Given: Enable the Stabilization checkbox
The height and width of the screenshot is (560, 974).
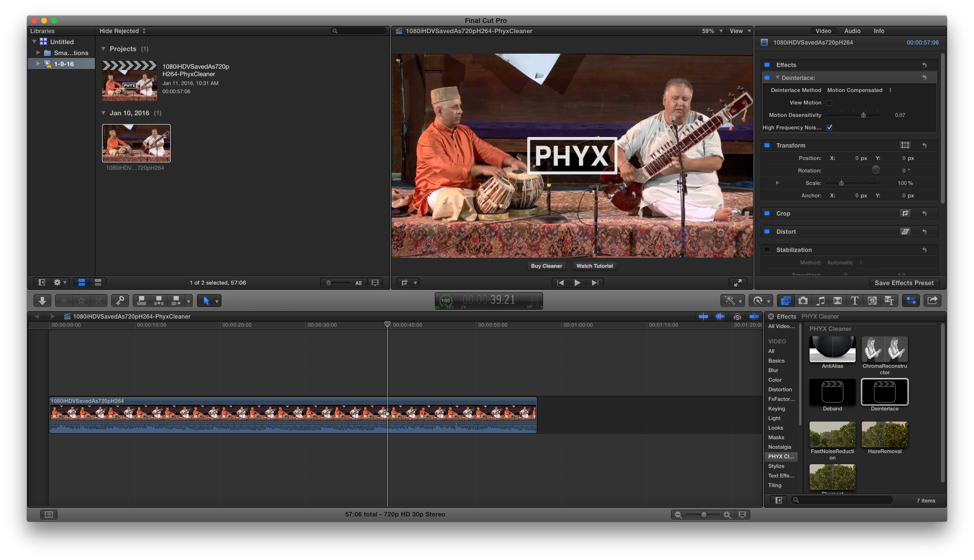Looking at the screenshot, I should tap(767, 250).
